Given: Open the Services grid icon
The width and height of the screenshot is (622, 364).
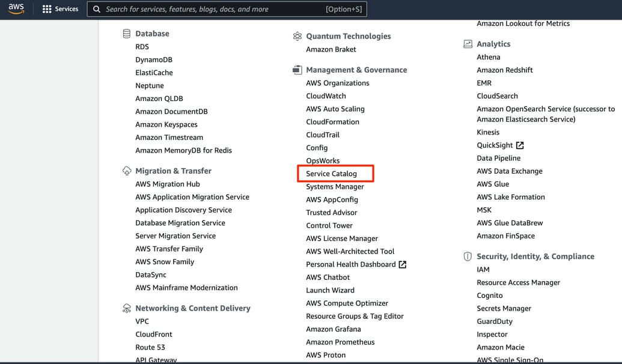Looking at the screenshot, I should (47, 8).
